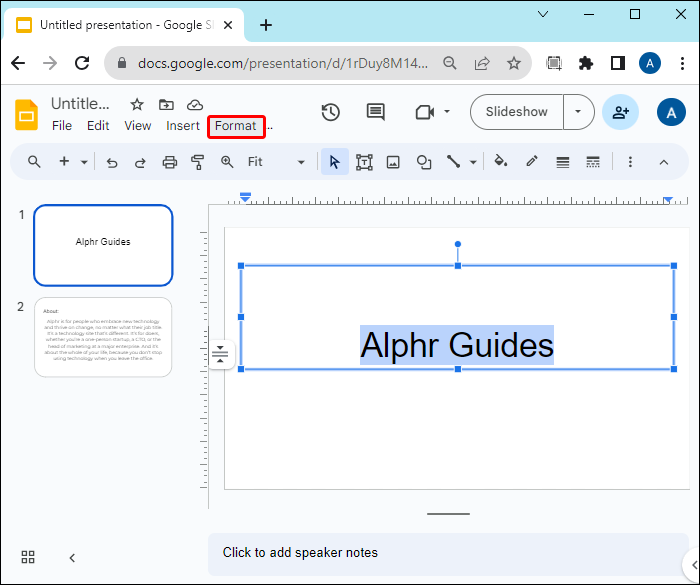The image size is (700, 585).
Task: Open the Fill color bucket
Action: 500,161
